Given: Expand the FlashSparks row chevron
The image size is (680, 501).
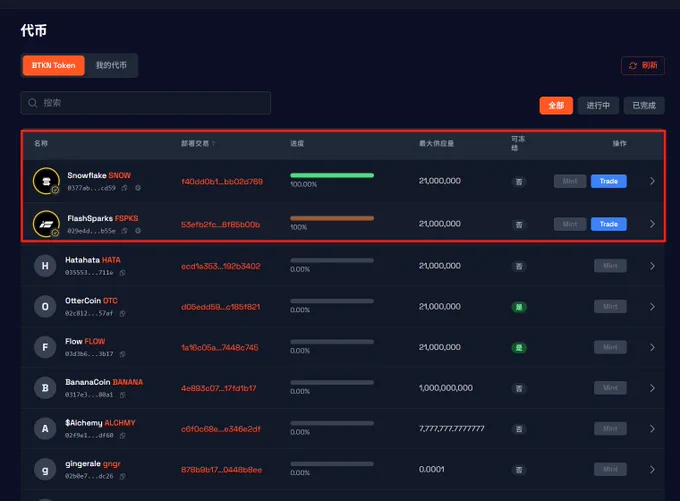Looking at the screenshot, I should click(652, 224).
